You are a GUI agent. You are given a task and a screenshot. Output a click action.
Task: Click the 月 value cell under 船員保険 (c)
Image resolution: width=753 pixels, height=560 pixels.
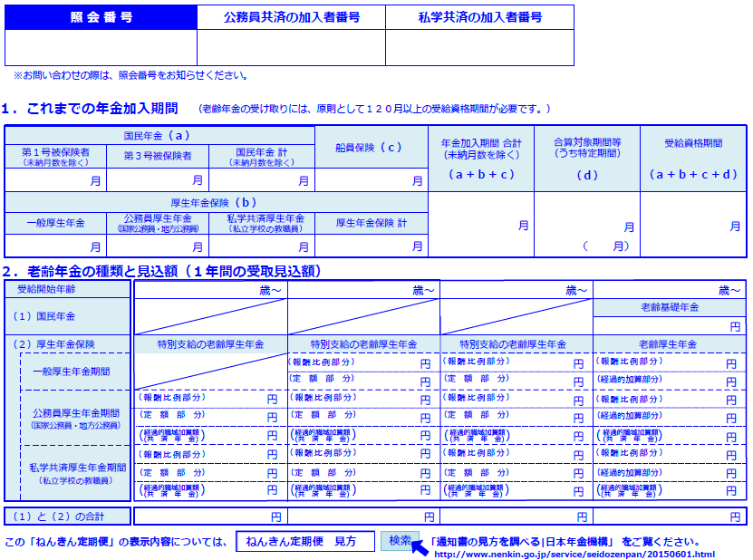pos(372,180)
